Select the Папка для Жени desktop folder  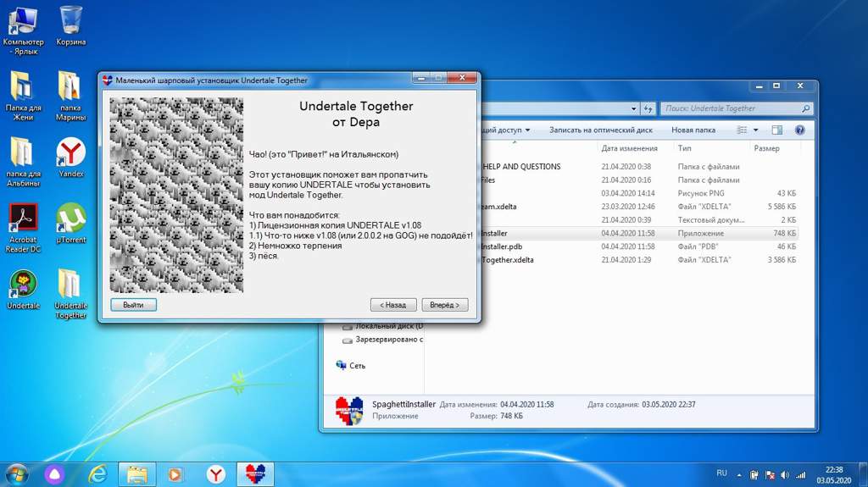coord(23,96)
